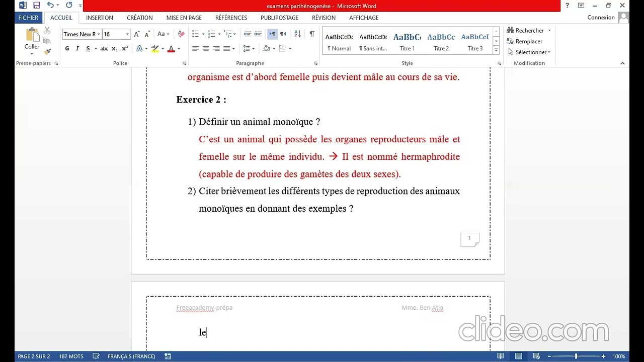Open Word help with the question mark
The image size is (644, 362).
(x=568, y=6)
